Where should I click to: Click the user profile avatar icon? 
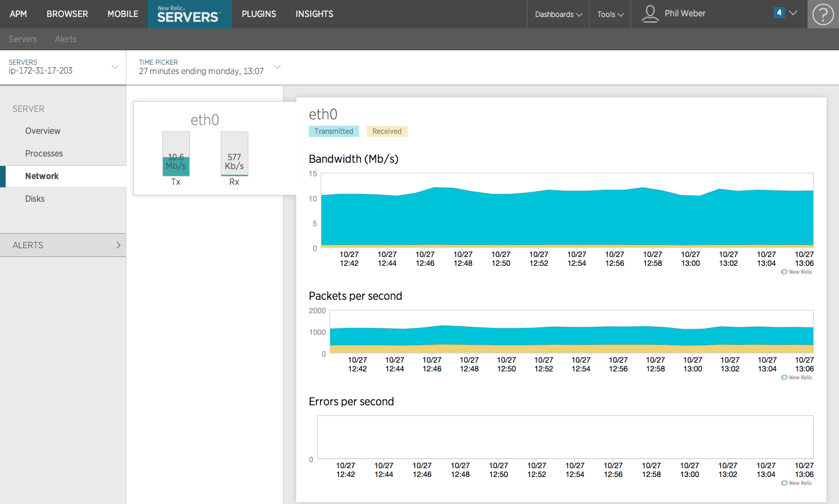pos(650,14)
